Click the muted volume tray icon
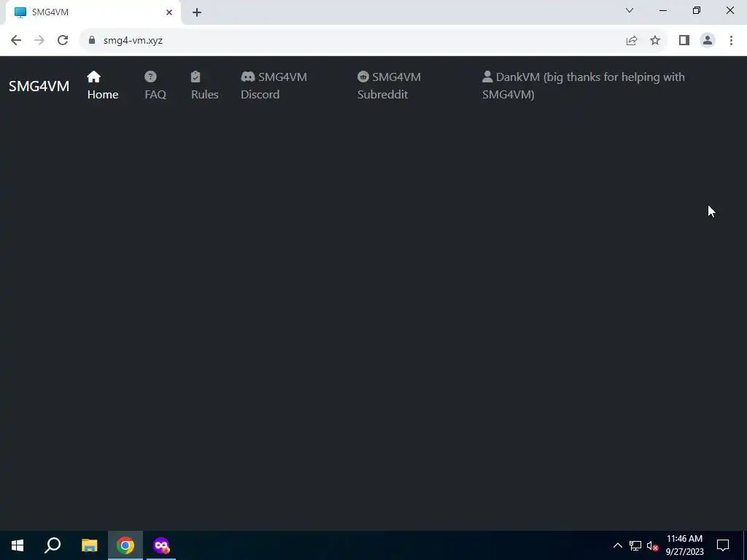747x560 pixels. tap(652, 545)
